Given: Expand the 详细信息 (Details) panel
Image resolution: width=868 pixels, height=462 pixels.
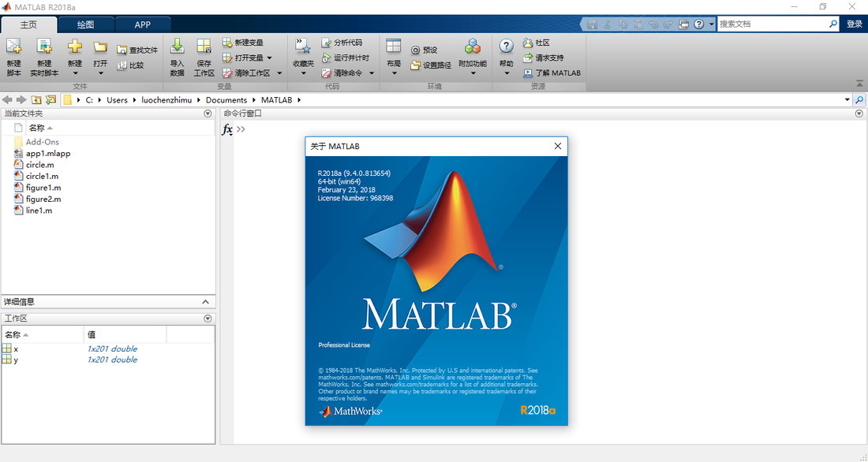Looking at the screenshot, I should [x=205, y=301].
